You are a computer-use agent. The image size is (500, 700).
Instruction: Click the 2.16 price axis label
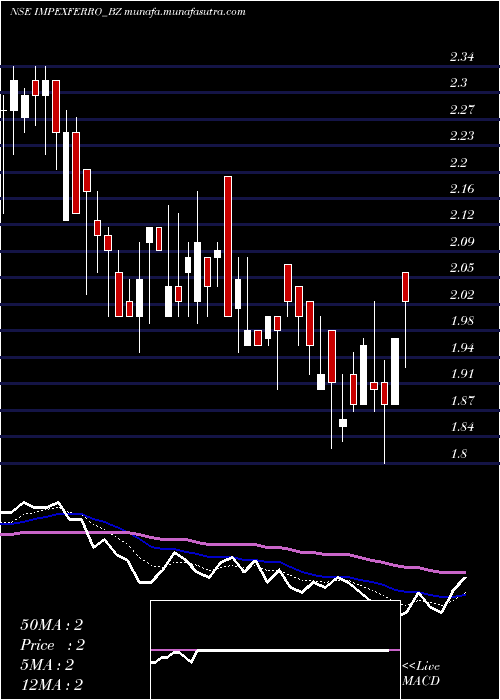click(462, 189)
